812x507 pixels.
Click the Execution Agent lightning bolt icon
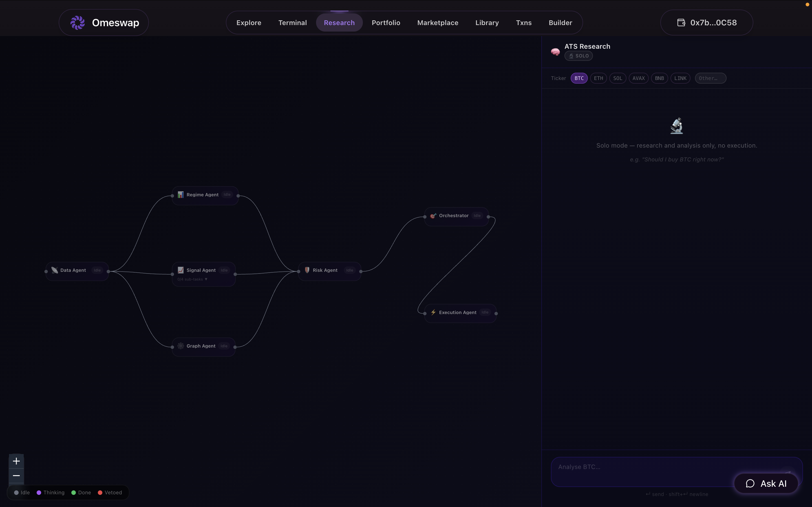point(433,312)
